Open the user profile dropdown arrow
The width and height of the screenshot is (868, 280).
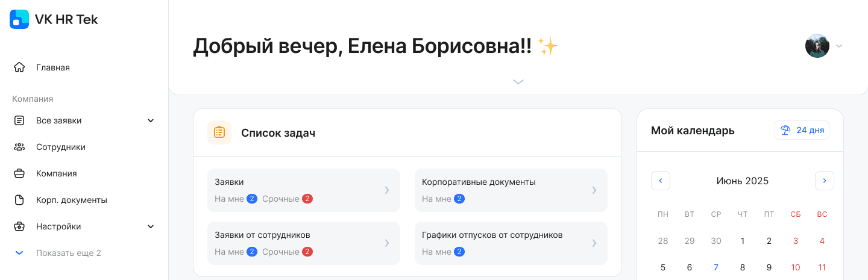point(839,46)
